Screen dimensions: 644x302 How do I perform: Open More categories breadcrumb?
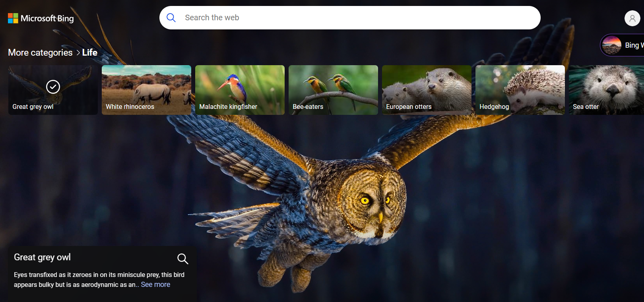point(40,53)
